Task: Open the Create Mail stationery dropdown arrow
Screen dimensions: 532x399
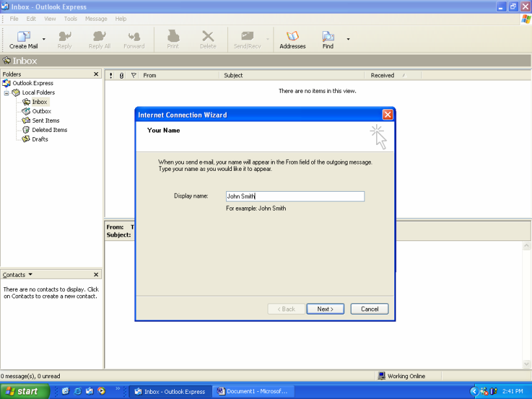Action: coord(44,40)
